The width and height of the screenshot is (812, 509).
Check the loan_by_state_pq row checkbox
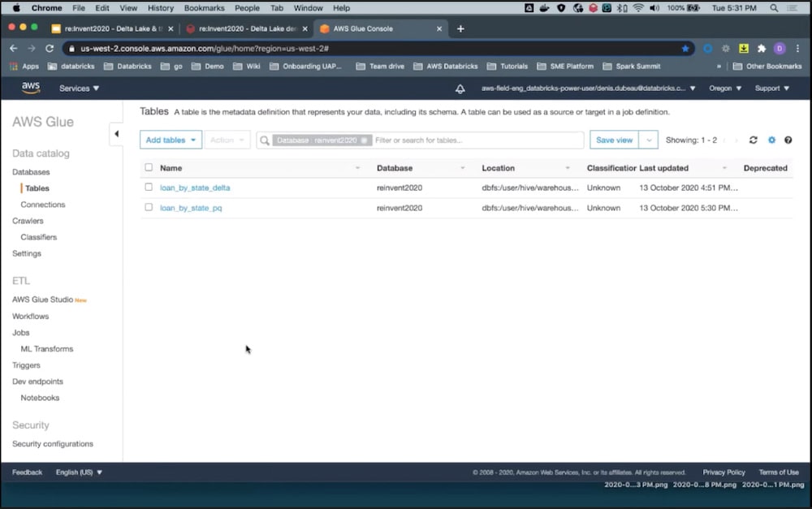(x=149, y=208)
